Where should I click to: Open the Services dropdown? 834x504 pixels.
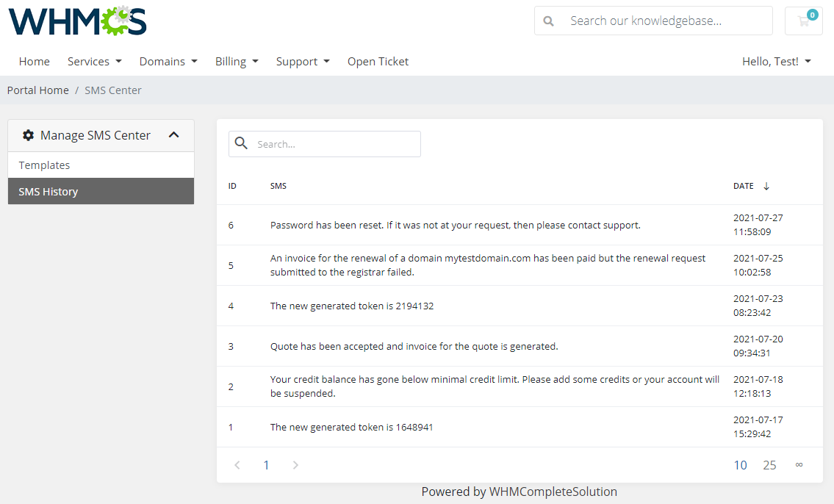[94, 61]
